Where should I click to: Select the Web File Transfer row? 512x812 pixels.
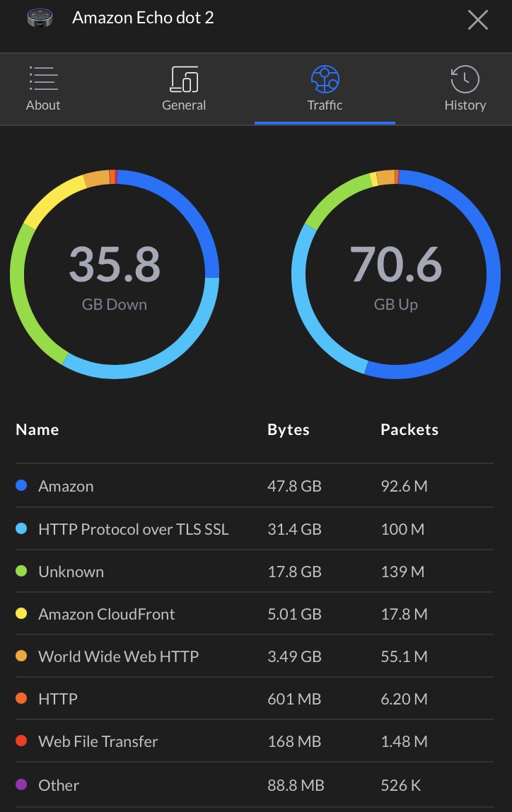click(254, 741)
